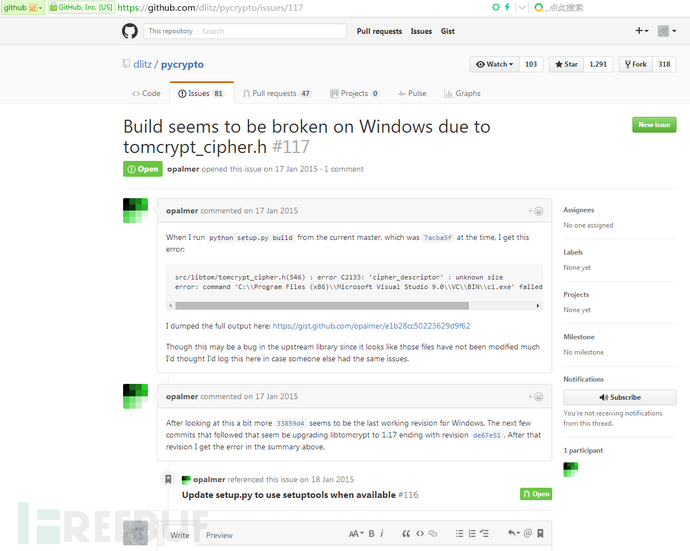This screenshot has height=551, width=690.
Task: Open the user avatar menu in header
Action: pos(667,31)
